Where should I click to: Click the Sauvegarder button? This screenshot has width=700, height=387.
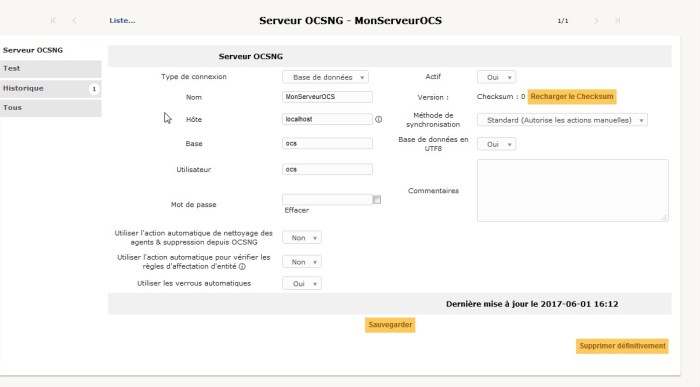(390, 325)
